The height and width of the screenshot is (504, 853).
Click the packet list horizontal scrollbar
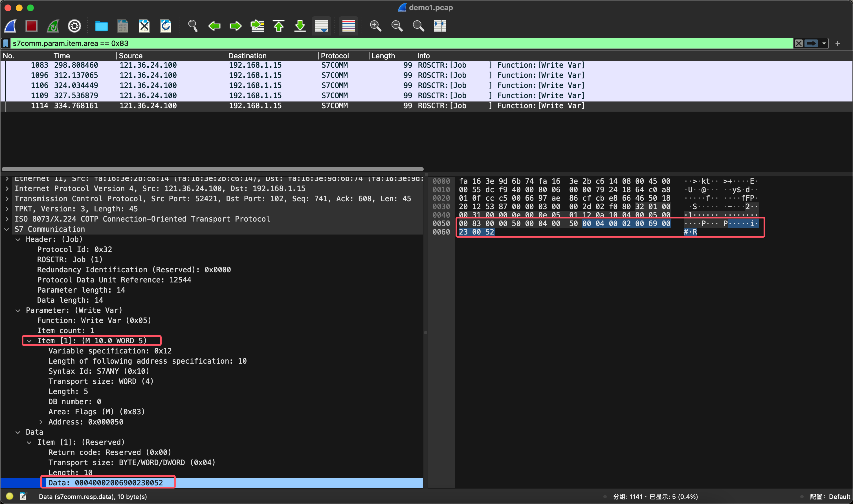[x=212, y=169]
